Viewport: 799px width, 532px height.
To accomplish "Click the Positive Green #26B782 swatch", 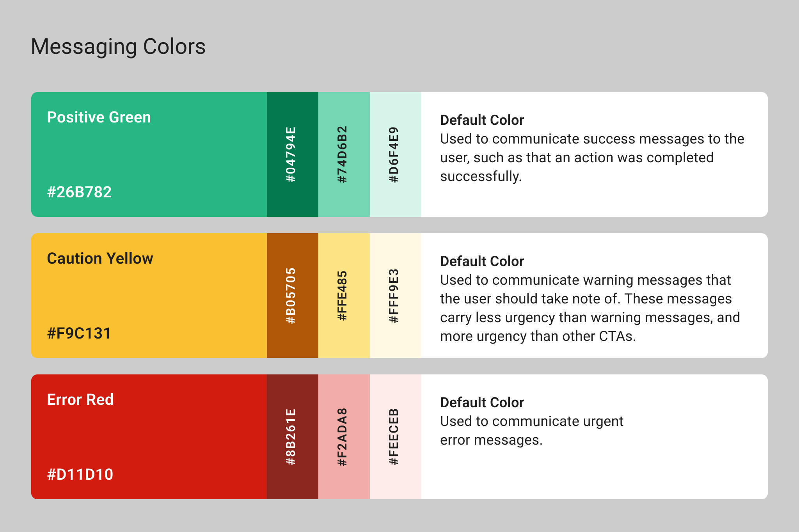I will pos(149,154).
